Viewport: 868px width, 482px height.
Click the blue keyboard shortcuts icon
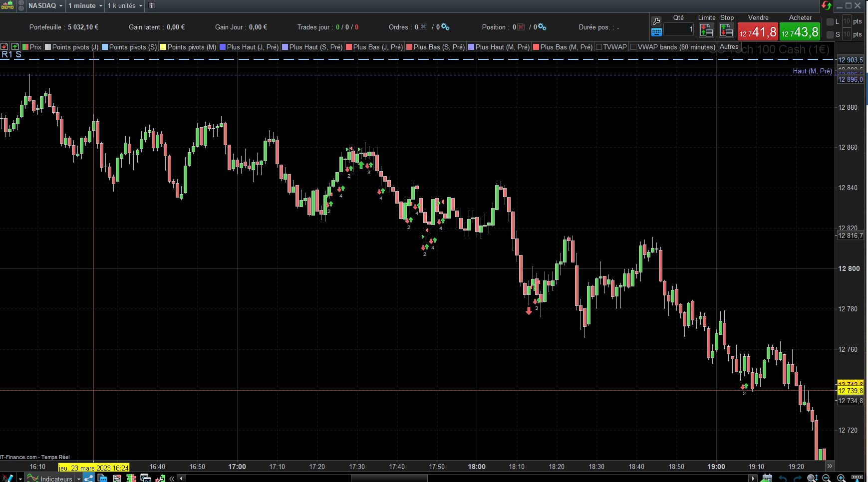656,32
